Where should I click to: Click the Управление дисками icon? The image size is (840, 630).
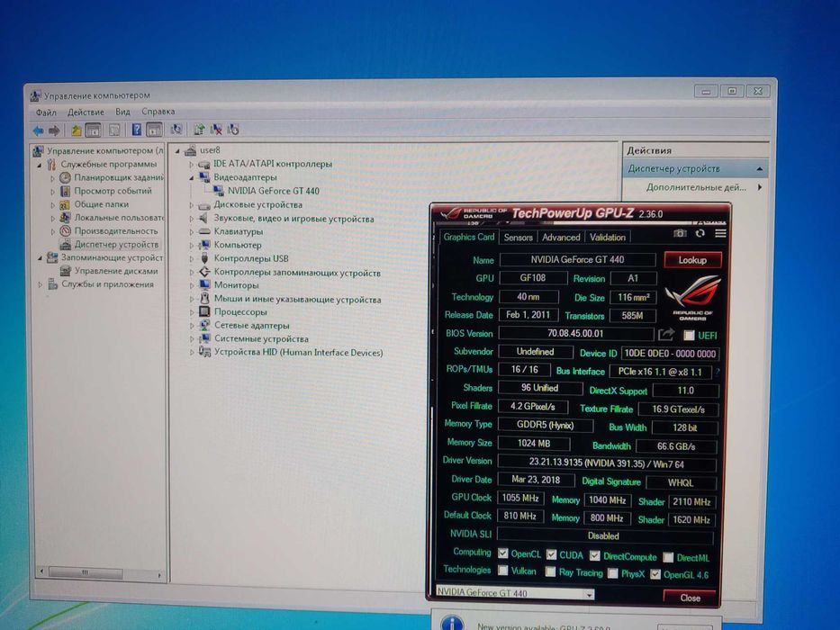(66, 271)
